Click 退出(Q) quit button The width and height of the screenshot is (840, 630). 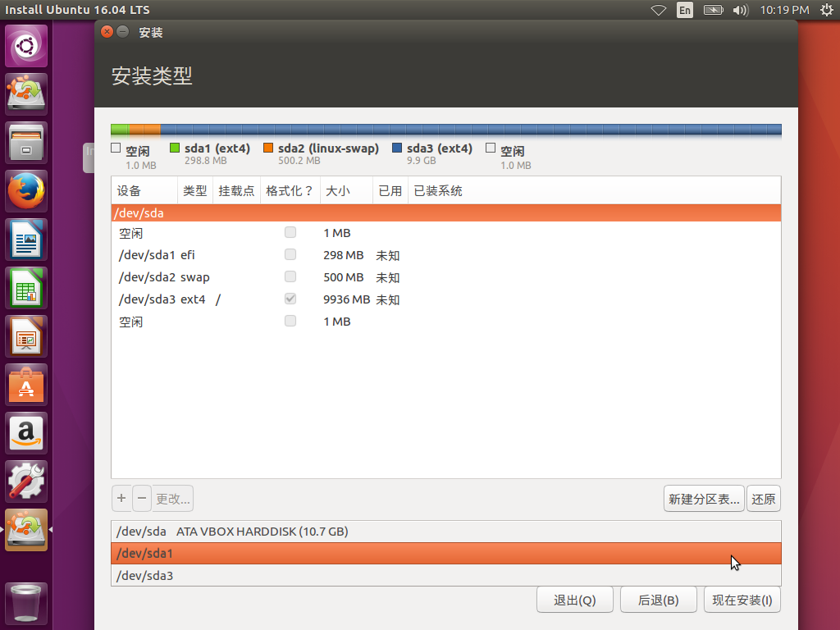point(575,600)
